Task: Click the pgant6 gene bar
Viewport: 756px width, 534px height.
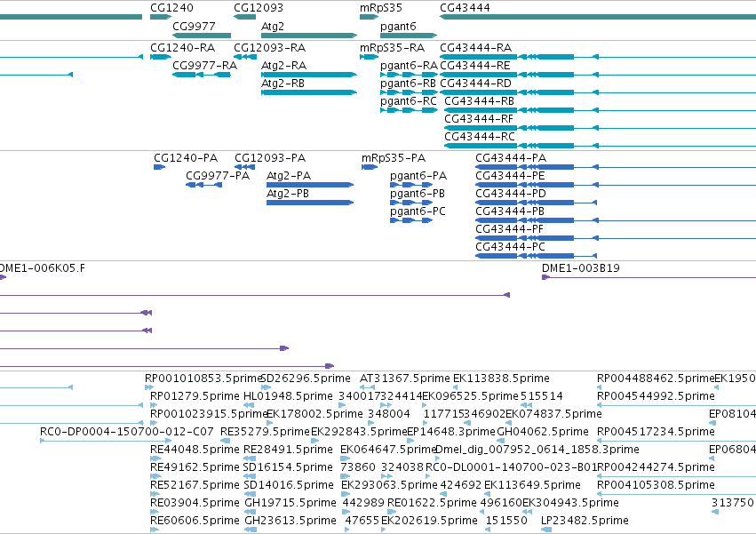Action: [409, 36]
